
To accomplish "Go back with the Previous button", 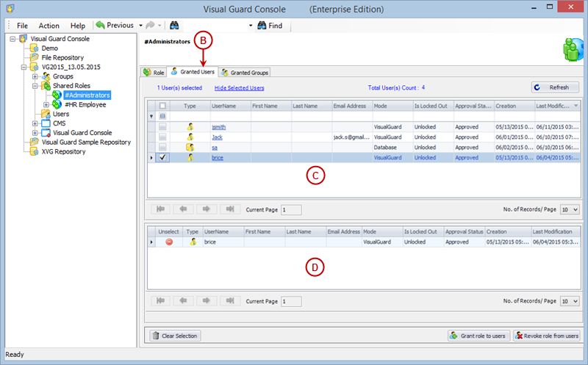I will click(x=115, y=25).
